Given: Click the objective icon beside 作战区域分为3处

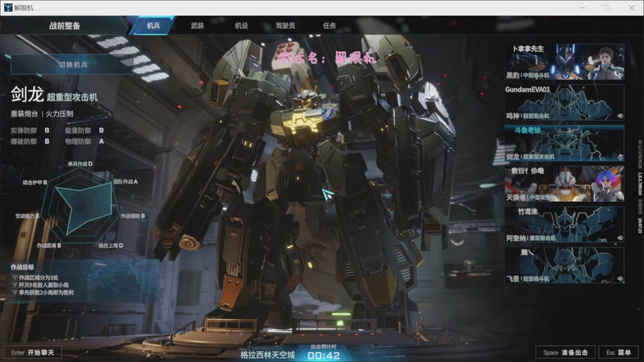Looking at the screenshot, I should click(14, 278).
